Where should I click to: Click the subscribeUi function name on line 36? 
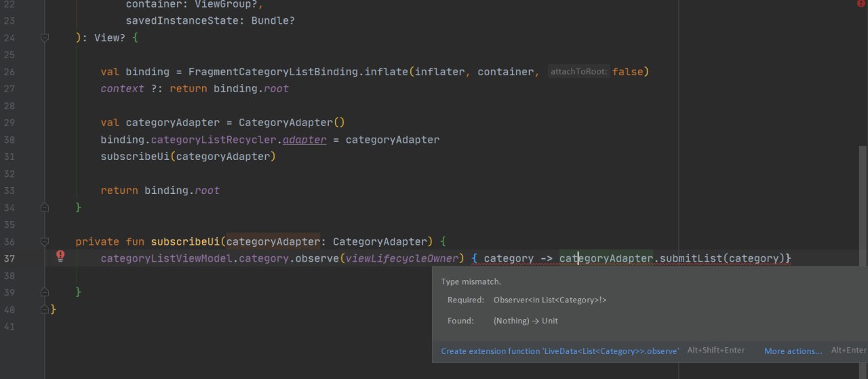pos(185,241)
